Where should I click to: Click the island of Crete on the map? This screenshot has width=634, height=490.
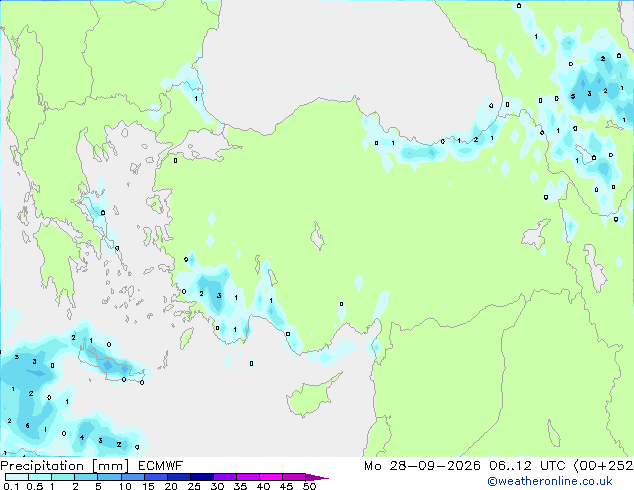click(x=110, y=363)
